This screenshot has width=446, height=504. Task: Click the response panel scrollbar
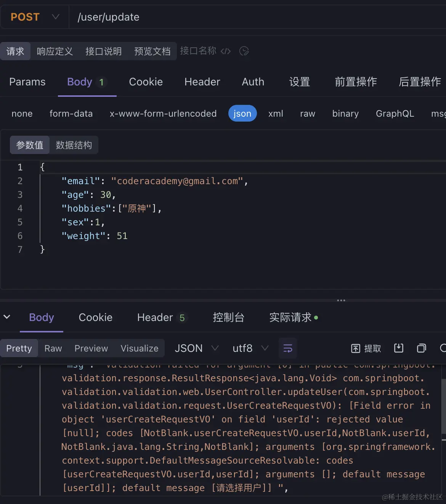pyautogui.click(x=444, y=406)
